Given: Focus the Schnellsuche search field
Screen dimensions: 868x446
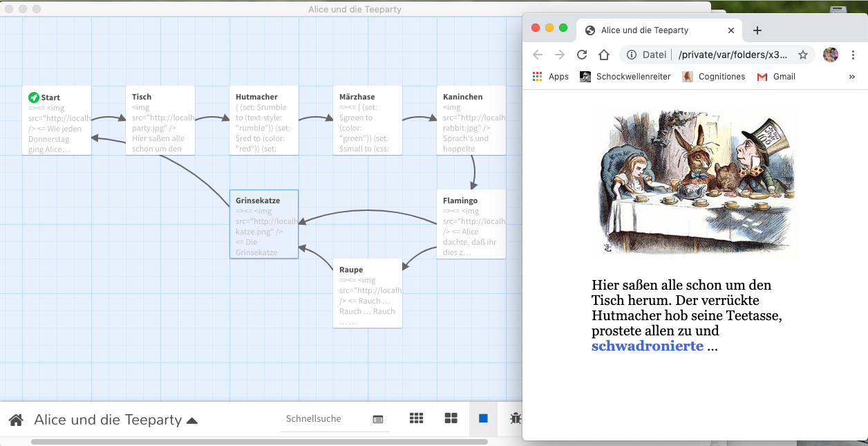Looking at the screenshot, I should 325,419.
